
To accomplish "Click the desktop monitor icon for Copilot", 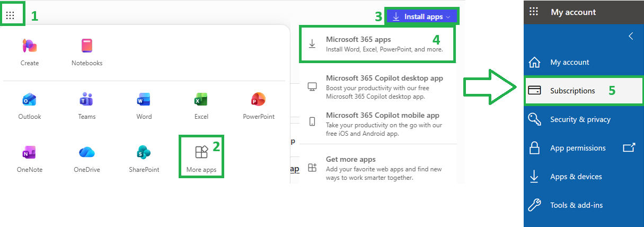I will coord(312,87).
